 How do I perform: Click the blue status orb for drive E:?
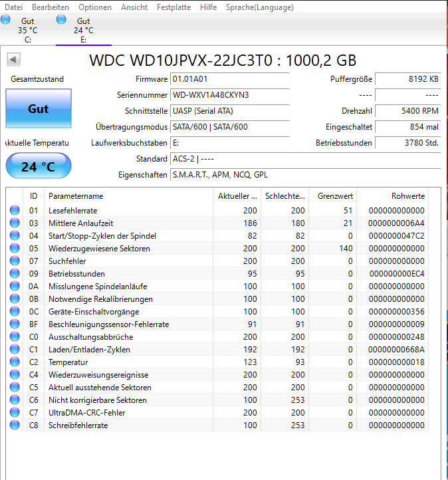coord(61,19)
